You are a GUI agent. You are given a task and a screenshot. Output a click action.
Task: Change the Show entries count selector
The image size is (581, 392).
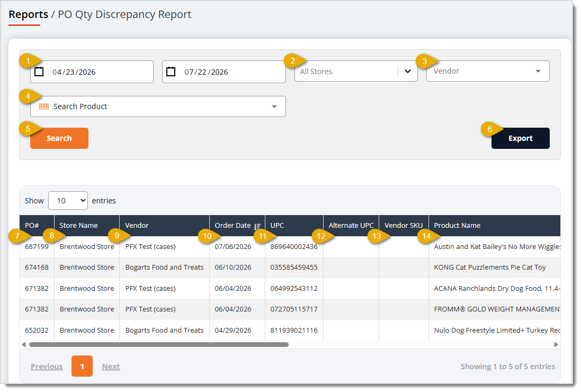click(68, 200)
